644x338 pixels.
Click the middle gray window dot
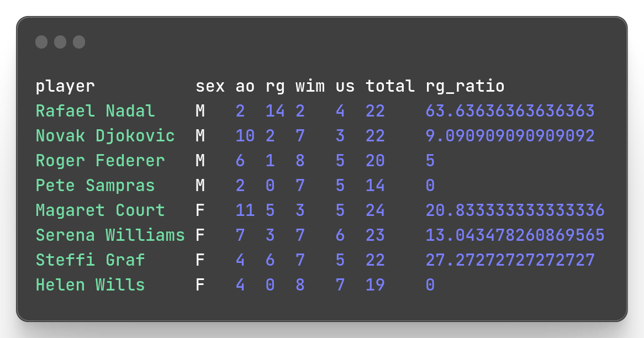coord(60,42)
